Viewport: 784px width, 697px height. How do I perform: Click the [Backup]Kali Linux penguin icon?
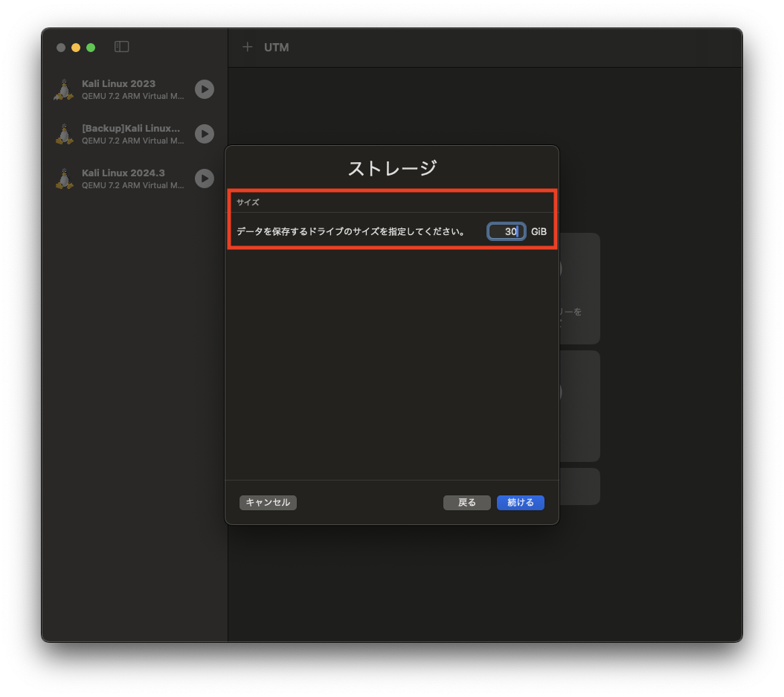click(x=63, y=134)
